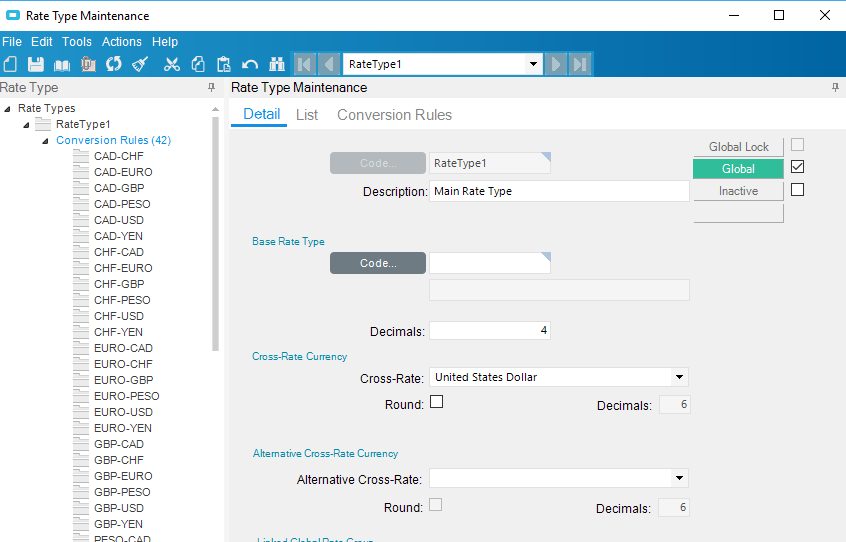
Task: Enable Round under Alternative Cross-Rate Currency
Action: point(435,505)
